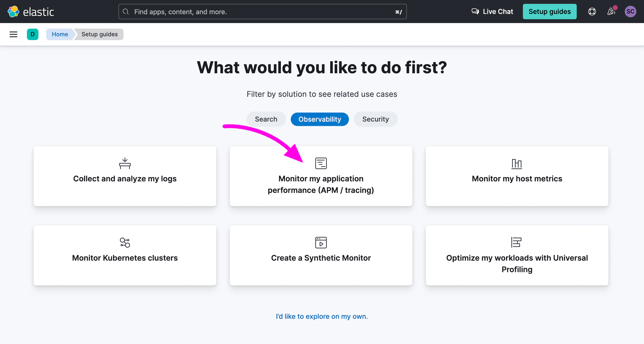Click the green D deployment icon
The image size is (644, 344).
click(x=32, y=34)
